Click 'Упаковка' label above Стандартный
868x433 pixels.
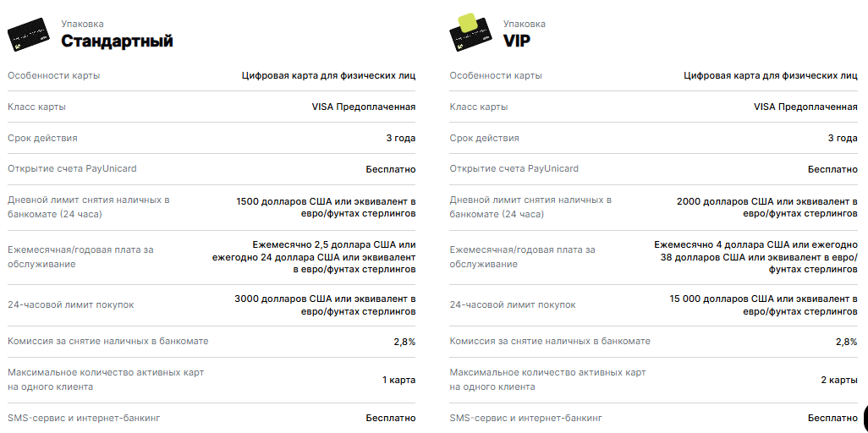tap(82, 24)
